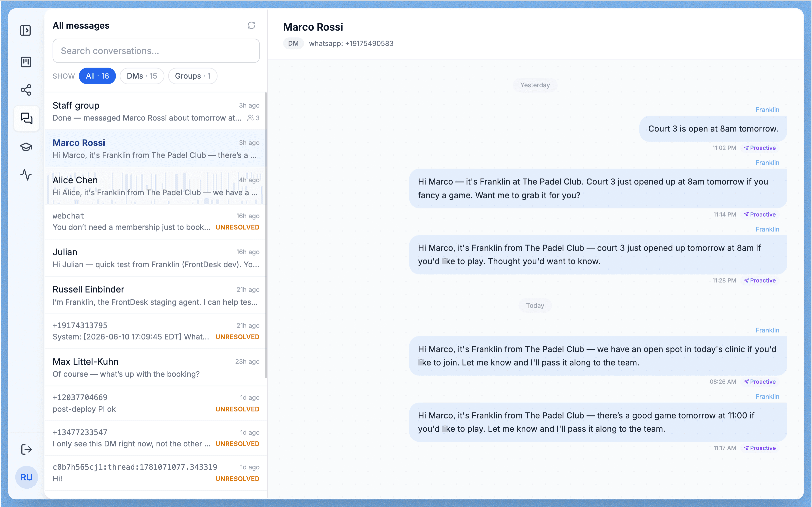812x507 pixels.
Task: Open the share connections icon in sidebar
Action: 26,90
